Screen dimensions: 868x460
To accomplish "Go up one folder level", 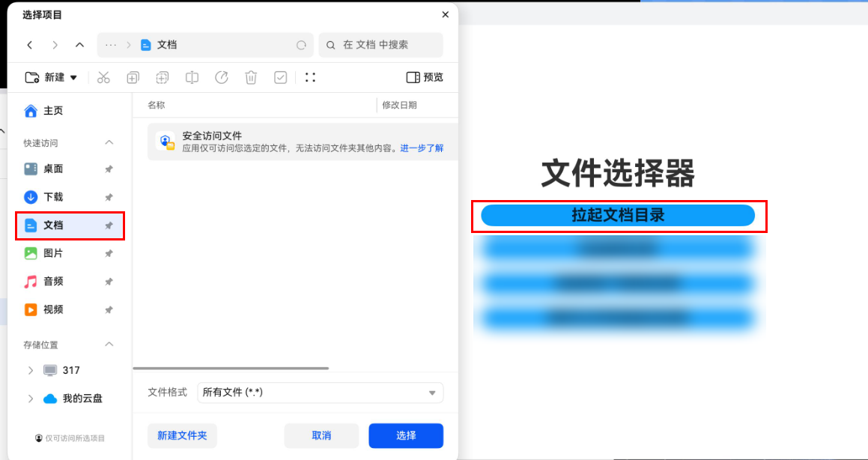I will [79, 45].
